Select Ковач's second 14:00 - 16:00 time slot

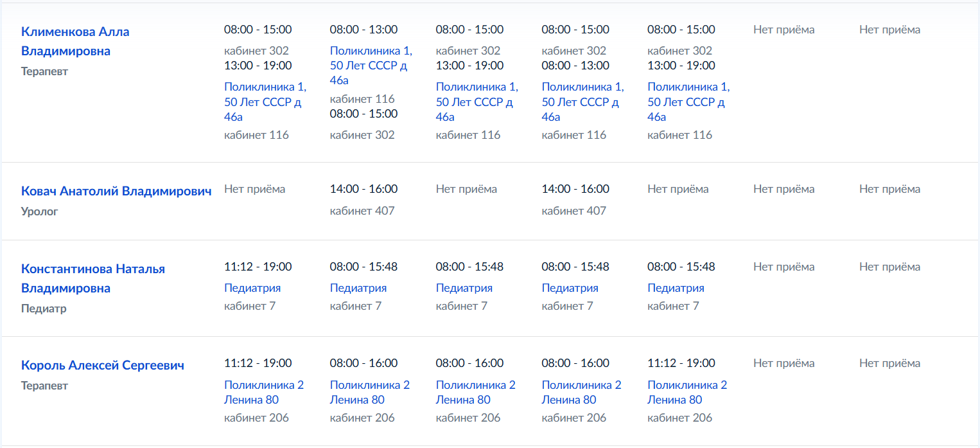(x=575, y=189)
